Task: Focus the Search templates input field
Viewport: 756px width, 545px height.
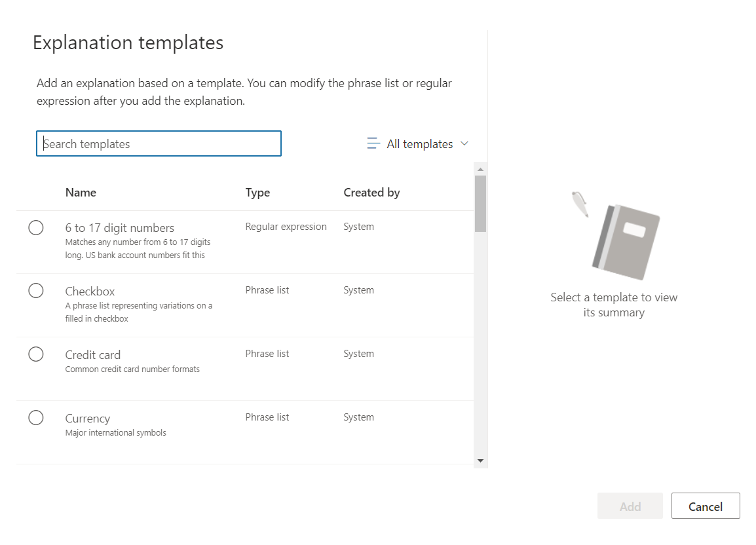Action: (x=159, y=144)
